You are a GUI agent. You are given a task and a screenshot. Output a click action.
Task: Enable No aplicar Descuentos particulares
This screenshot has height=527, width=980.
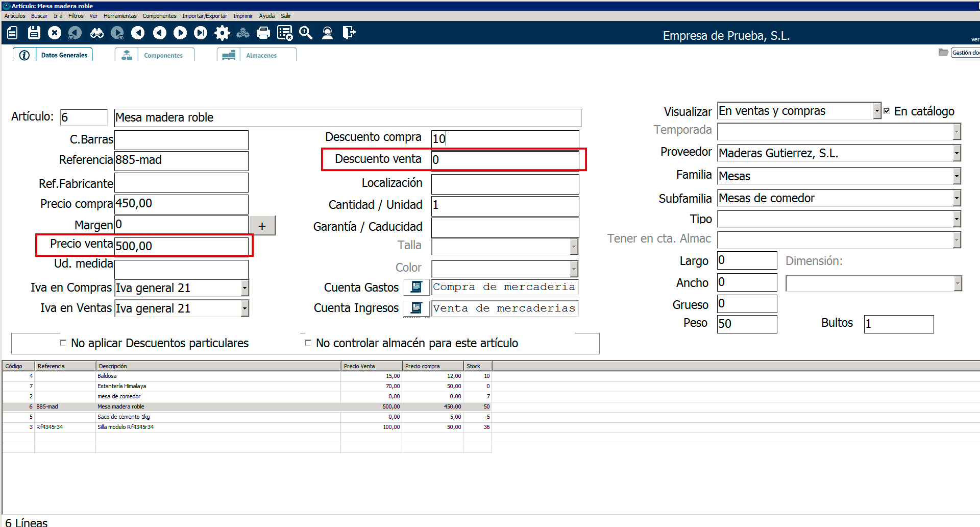[x=63, y=343]
